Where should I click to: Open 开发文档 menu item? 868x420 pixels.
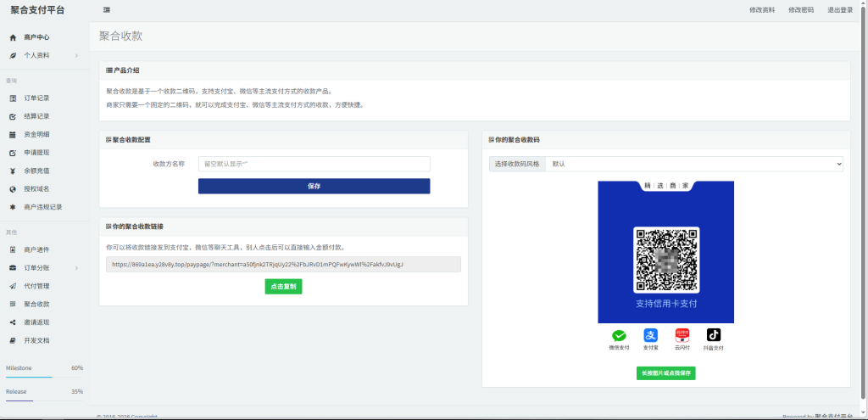click(x=36, y=340)
